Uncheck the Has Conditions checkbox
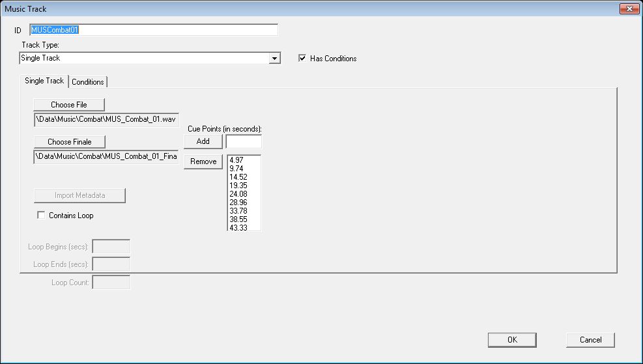 (x=302, y=58)
